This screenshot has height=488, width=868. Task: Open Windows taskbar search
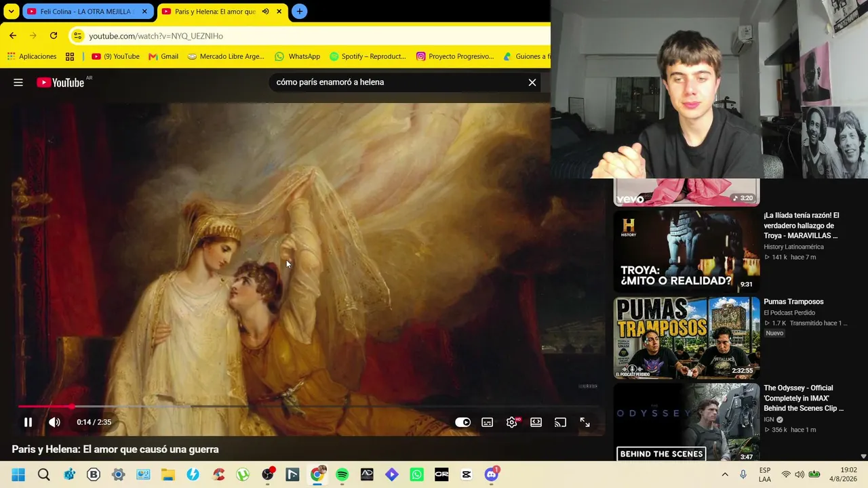click(44, 474)
